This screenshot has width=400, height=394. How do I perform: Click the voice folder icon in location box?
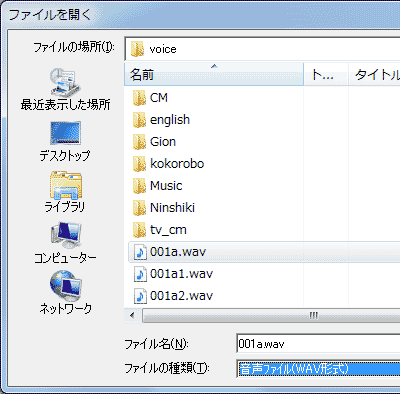click(x=137, y=49)
